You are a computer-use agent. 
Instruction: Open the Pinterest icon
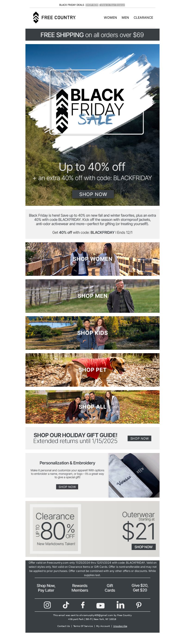point(139,605)
